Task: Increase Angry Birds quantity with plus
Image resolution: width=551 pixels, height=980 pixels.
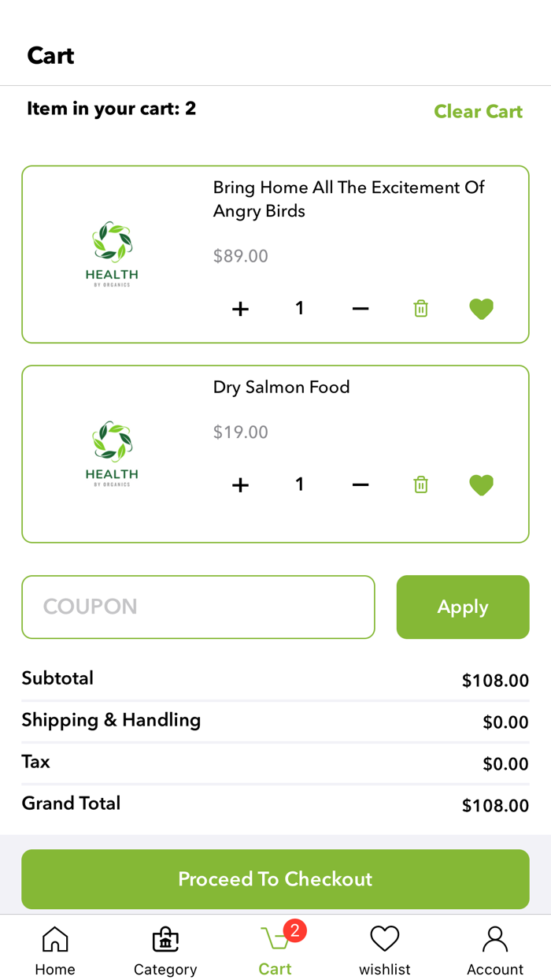Action: [x=240, y=308]
